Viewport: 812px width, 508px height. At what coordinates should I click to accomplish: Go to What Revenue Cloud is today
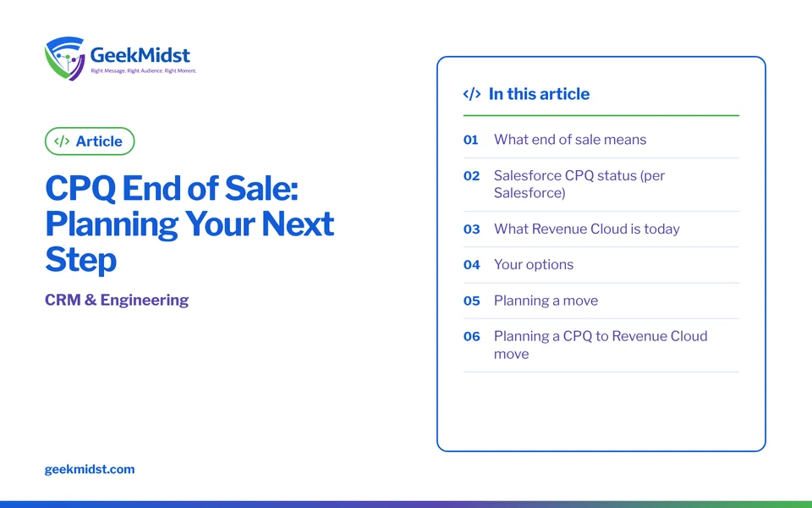coord(586,229)
